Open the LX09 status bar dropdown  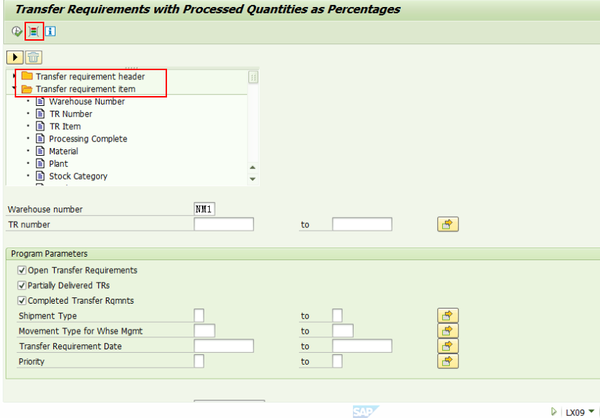(x=592, y=412)
